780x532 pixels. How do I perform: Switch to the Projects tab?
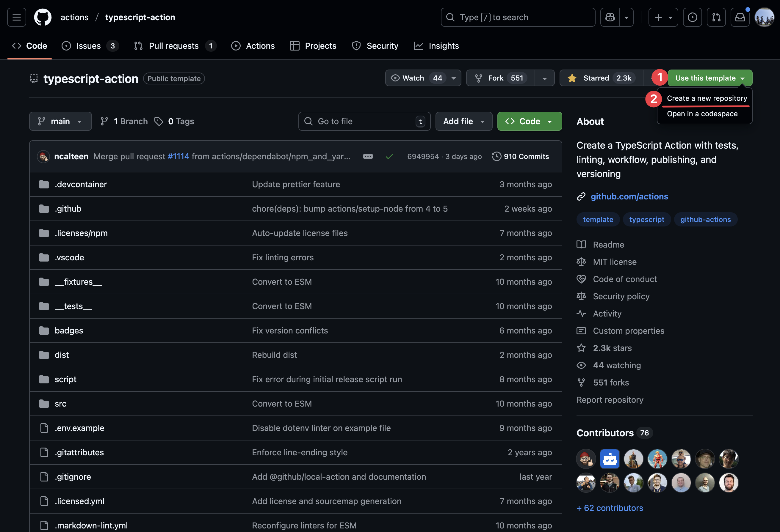point(313,46)
